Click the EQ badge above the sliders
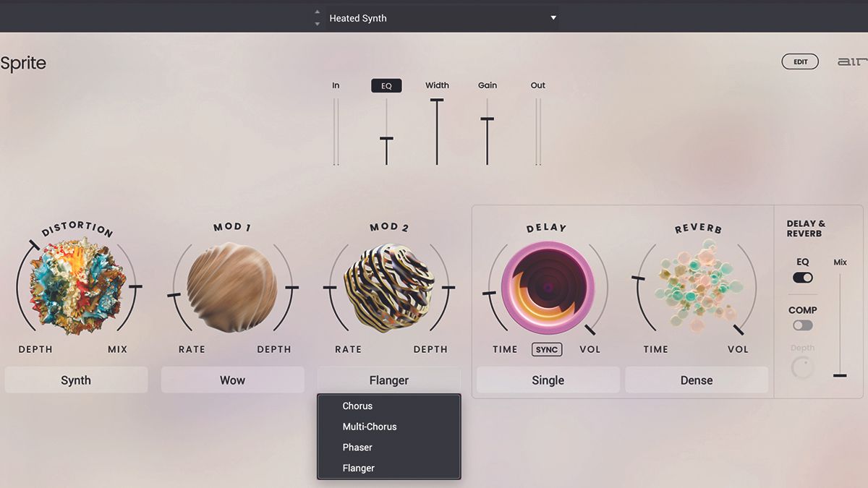This screenshot has height=488, width=868. click(x=386, y=85)
